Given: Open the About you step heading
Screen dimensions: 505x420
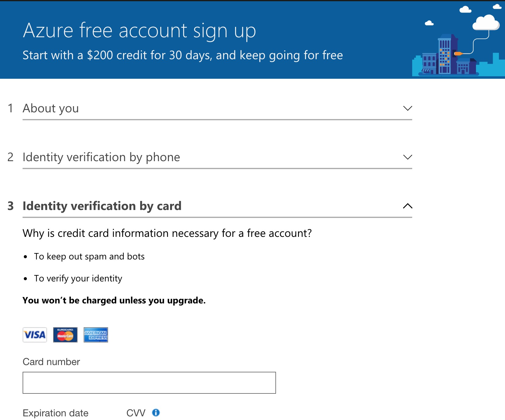Looking at the screenshot, I should coord(51,108).
